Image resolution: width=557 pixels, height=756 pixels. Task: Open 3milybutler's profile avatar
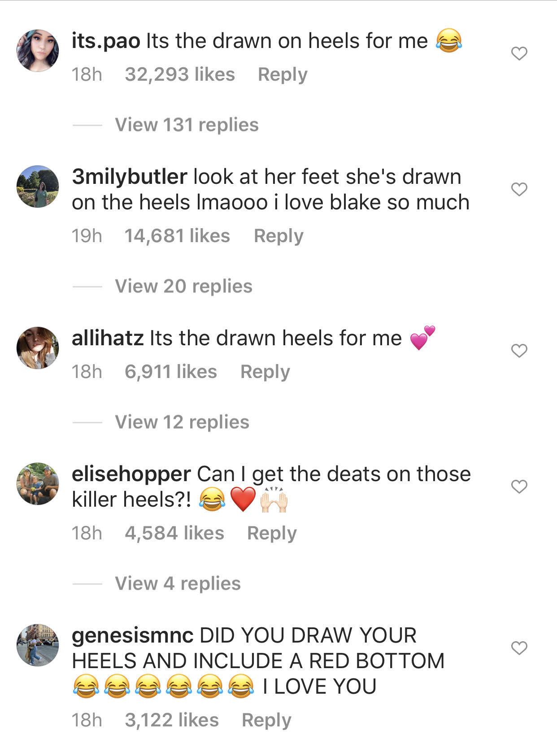(x=38, y=187)
